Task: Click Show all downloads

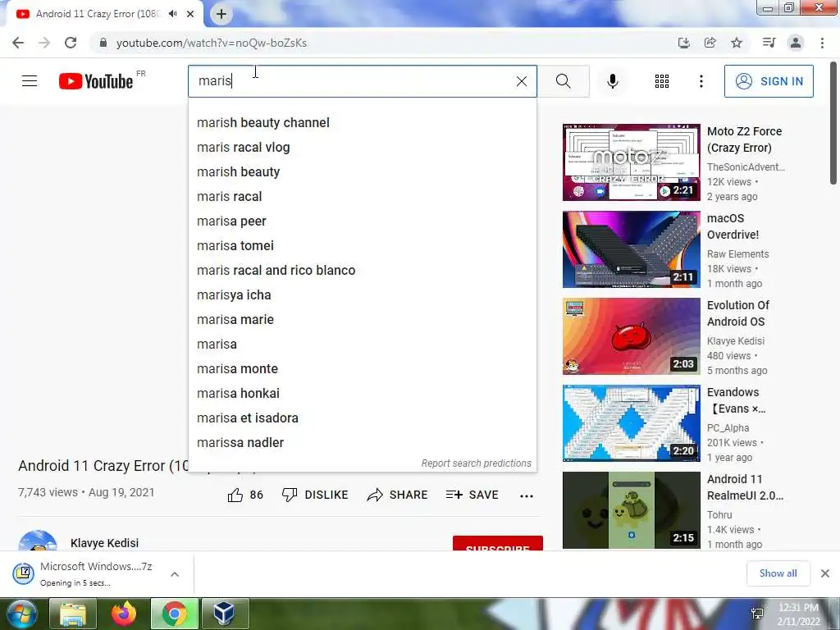Action: coord(778,573)
